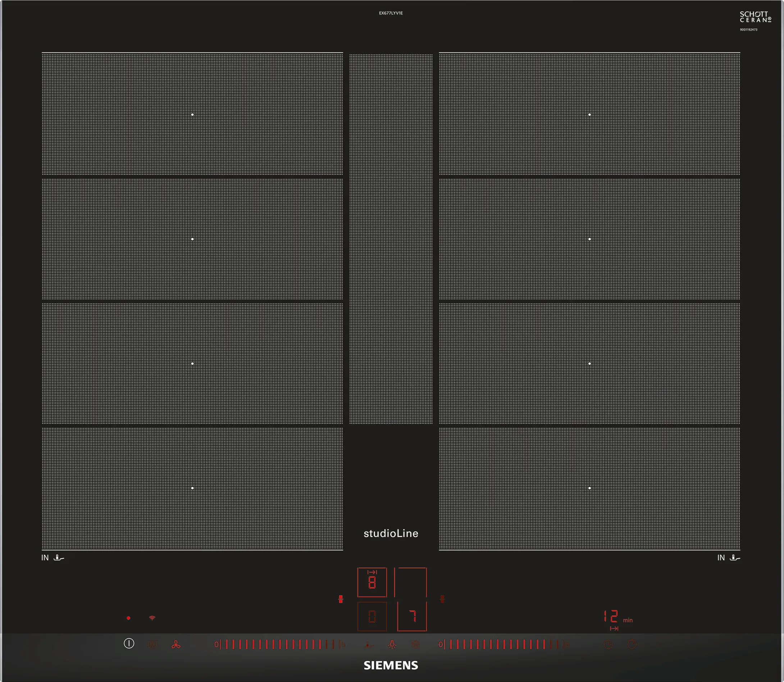Set right power slider to middle level
Screen dimensions: 784x682
(x=504, y=645)
